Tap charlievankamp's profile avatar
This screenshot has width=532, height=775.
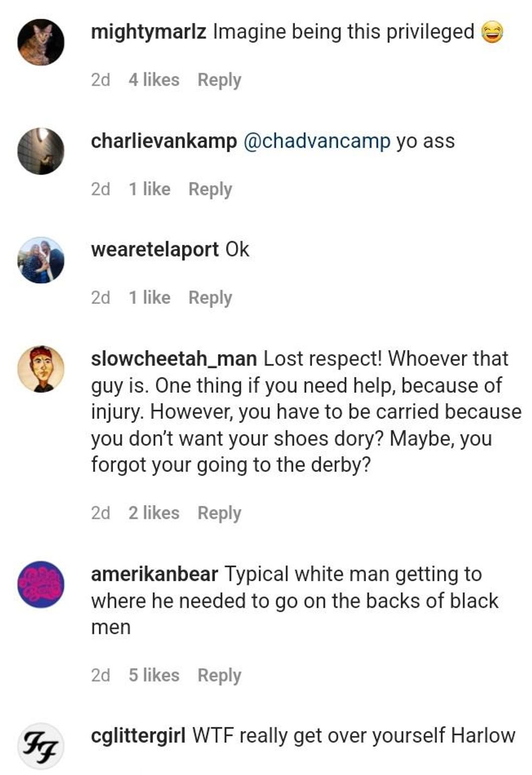41,151
